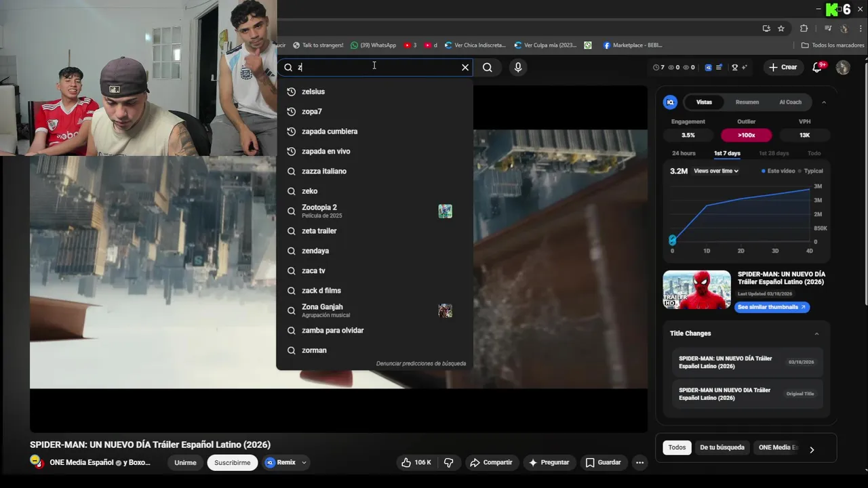Image resolution: width=868 pixels, height=488 pixels.
Task: Select the 'zopa7' suggestion
Action: click(x=374, y=111)
